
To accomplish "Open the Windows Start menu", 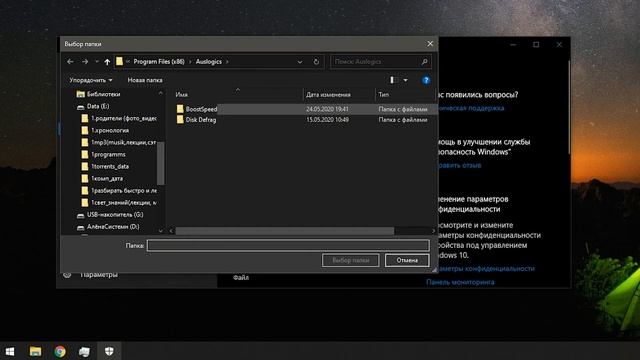I will tap(10, 351).
